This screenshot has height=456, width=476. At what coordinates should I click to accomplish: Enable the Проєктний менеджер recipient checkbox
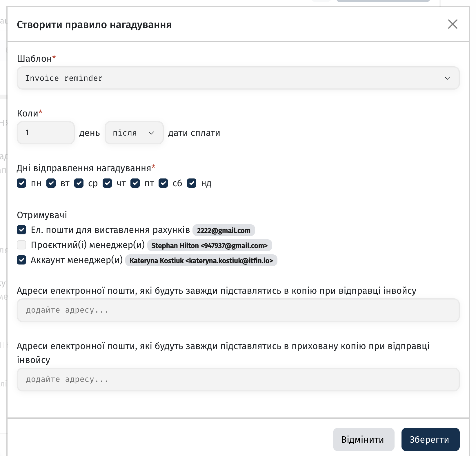click(21, 245)
